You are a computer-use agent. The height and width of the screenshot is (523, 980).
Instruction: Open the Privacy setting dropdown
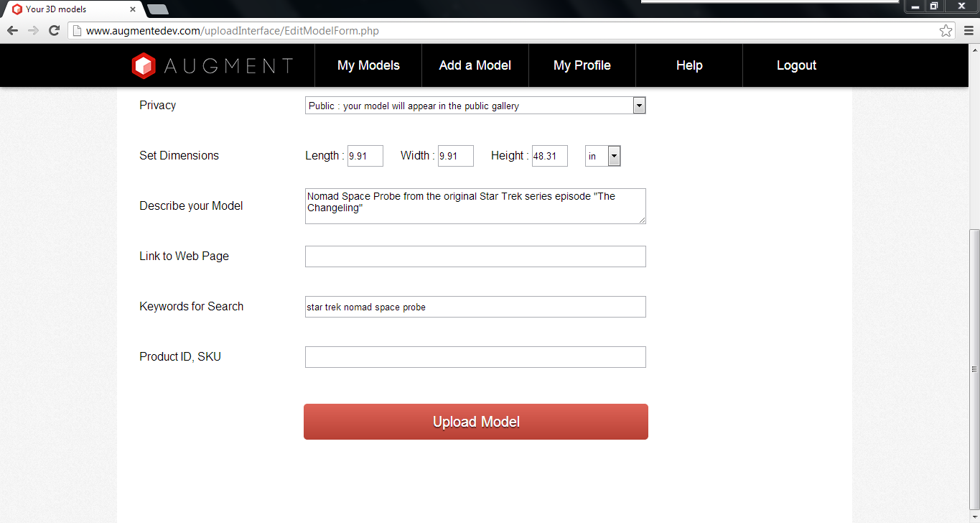coord(638,105)
